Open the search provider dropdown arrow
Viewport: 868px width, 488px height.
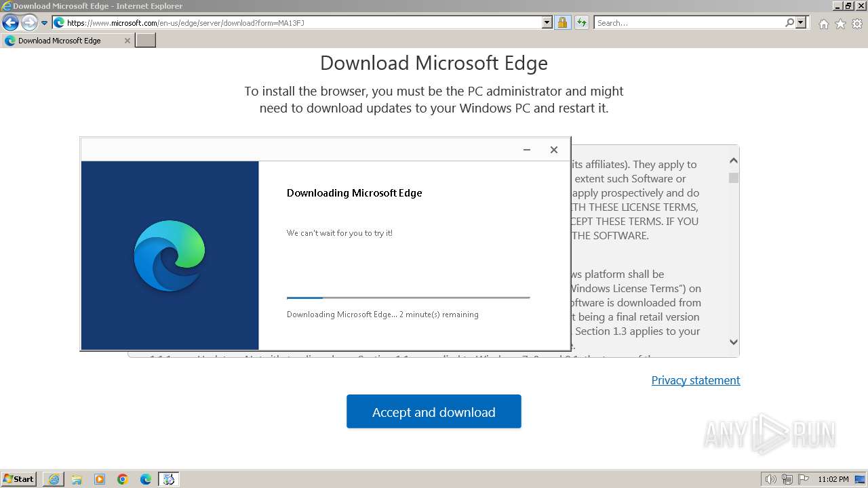click(x=801, y=23)
